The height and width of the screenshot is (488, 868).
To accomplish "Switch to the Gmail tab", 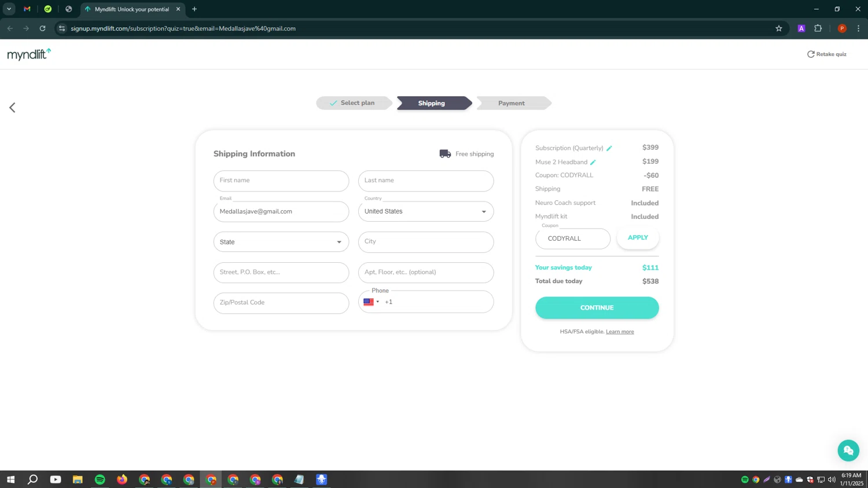I will click(27, 9).
